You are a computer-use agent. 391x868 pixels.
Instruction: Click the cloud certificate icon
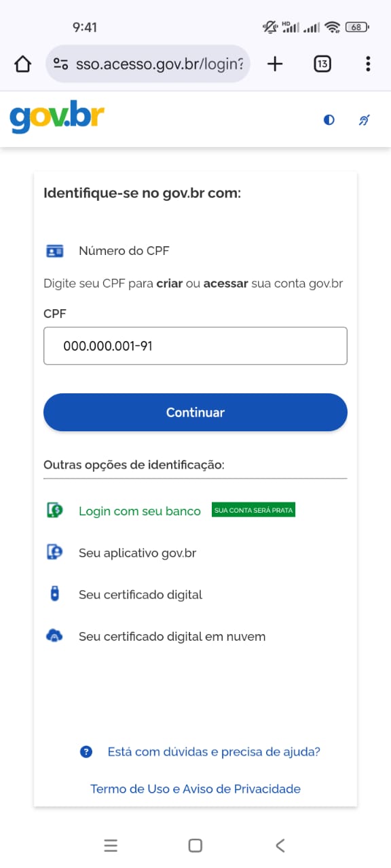point(54,636)
